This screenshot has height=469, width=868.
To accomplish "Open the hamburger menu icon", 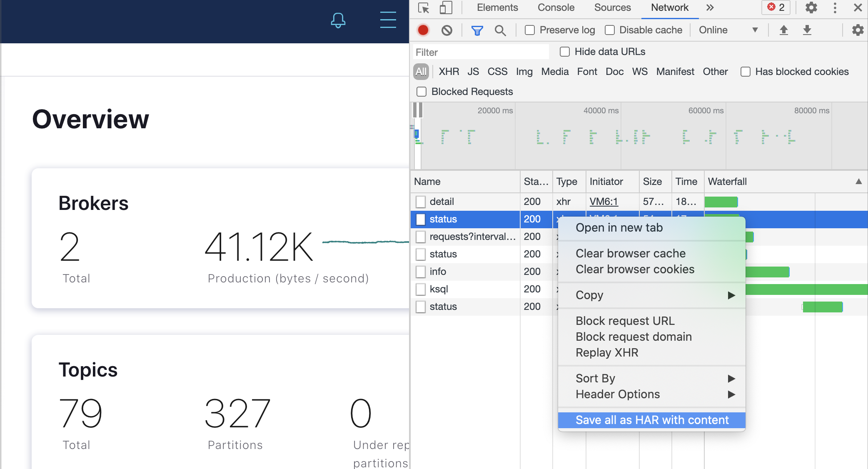I will point(388,20).
